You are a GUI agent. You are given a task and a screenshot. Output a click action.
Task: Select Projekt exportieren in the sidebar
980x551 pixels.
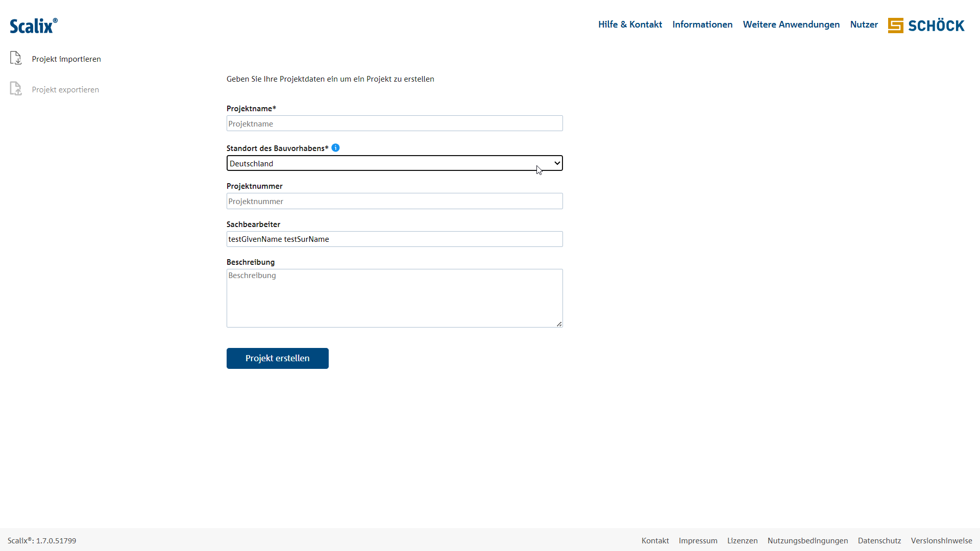[65, 90]
